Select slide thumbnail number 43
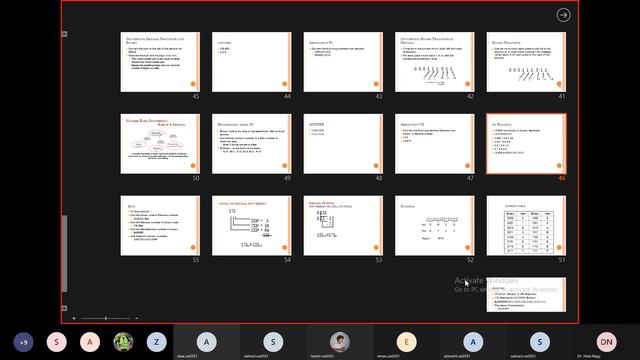This screenshot has height=360, width=640. [343, 62]
